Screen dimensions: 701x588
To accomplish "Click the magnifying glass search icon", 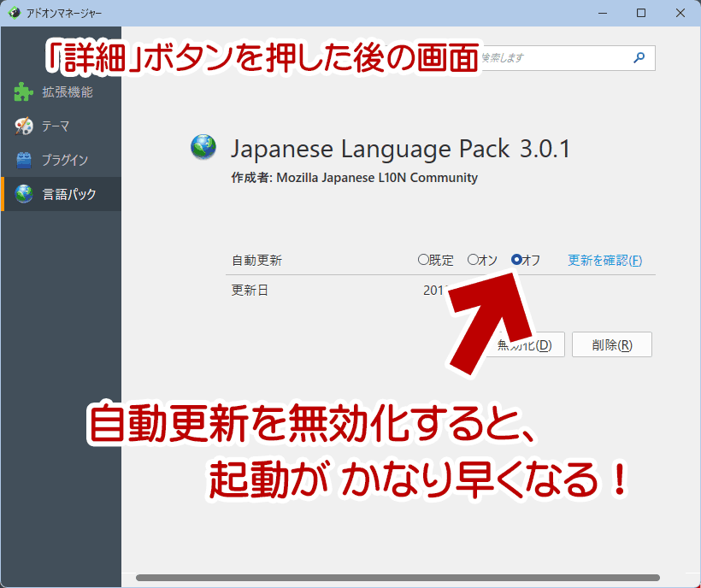I will [x=639, y=58].
